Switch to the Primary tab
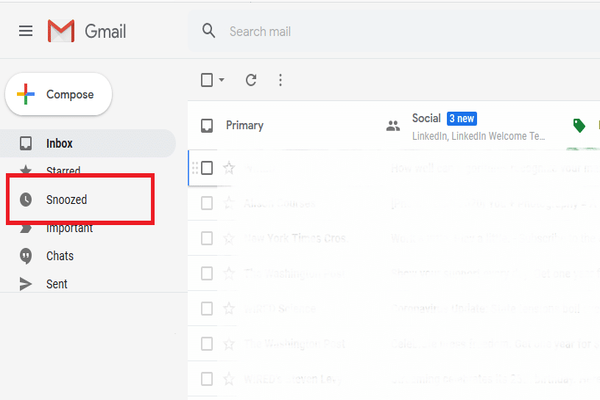The image size is (600, 400). click(244, 125)
